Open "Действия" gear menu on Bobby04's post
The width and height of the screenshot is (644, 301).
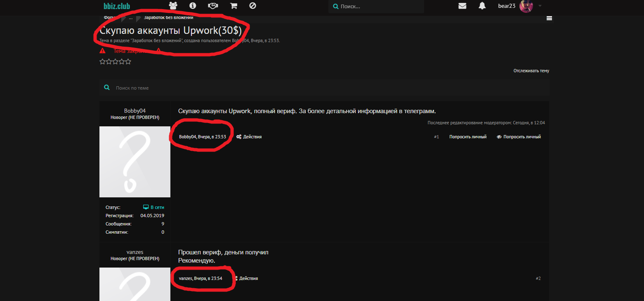pos(249,137)
